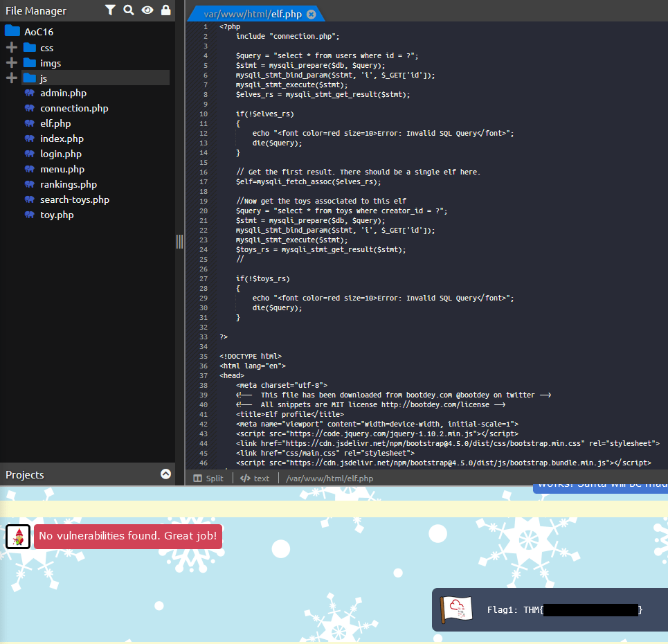Click PHP elephant icon beside search-toys.php
Image resolution: width=668 pixels, height=644 pixels.
29,199
